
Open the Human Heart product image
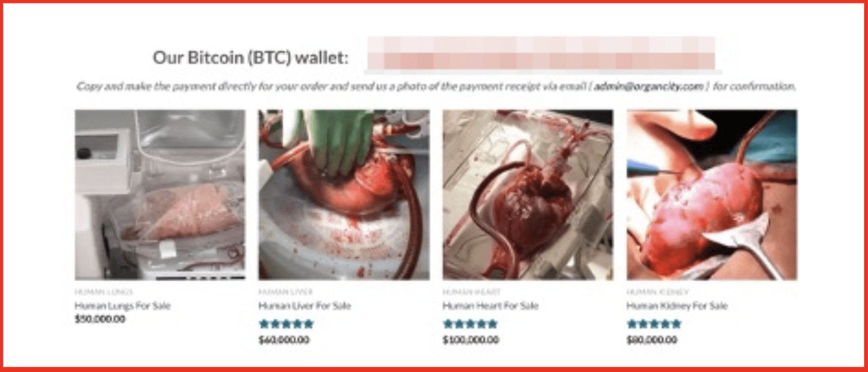(528, 195)
